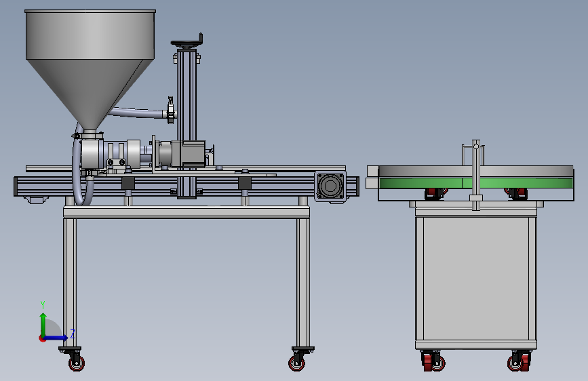Select the right red roller beneath the turntable
Screen dimensions: 588x381
[x=517, y=193]
